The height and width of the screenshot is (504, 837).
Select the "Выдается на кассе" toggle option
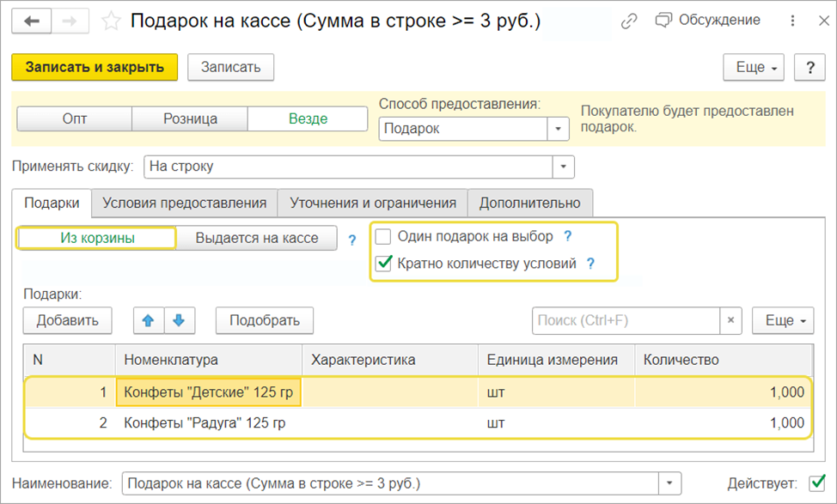(x=256, y=238)
